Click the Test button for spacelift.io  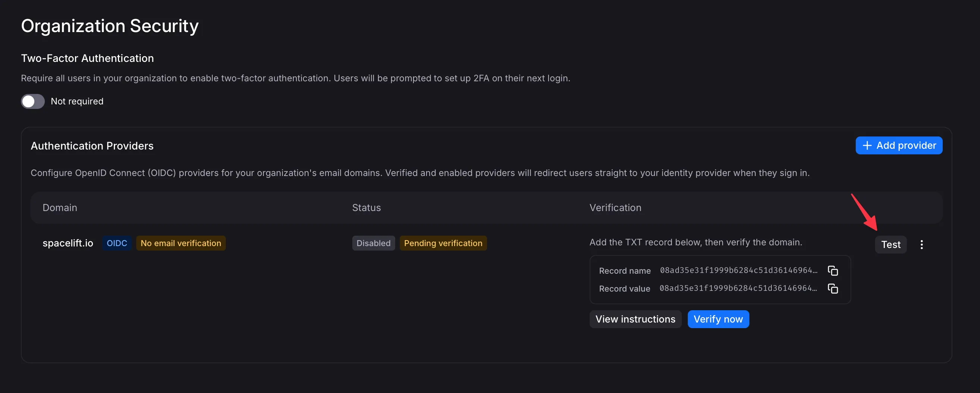pos(890,244)
